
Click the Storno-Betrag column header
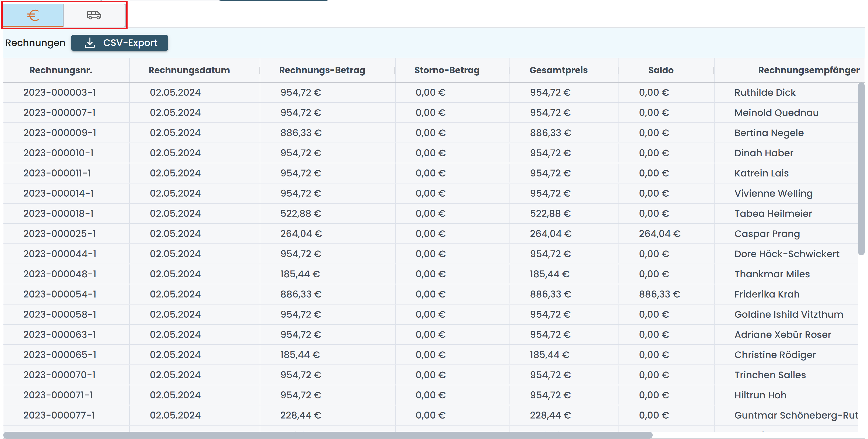click(447, 70)
